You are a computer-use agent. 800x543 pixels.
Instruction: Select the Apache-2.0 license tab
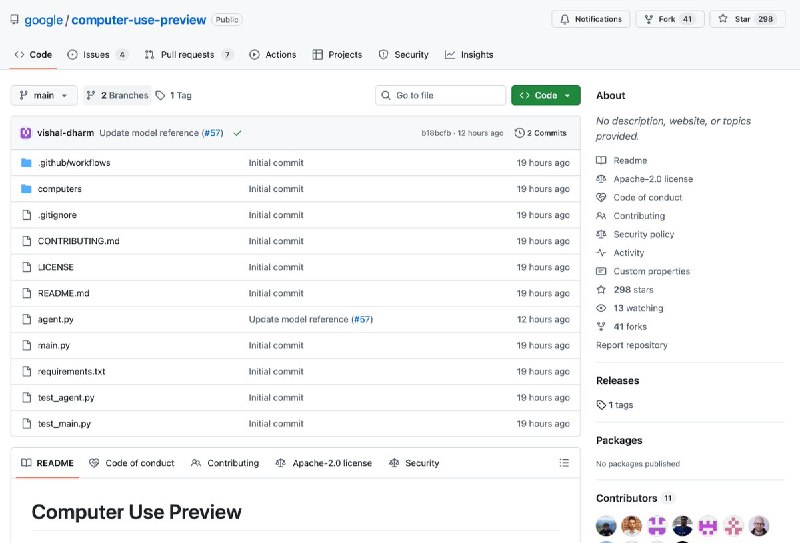coord(323,463)
